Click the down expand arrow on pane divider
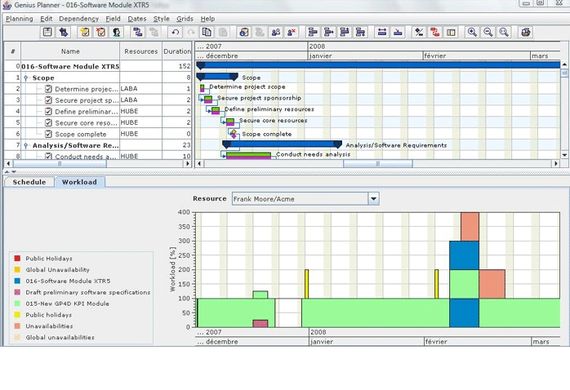Screen dimensions: 570x390 point(14,172)
